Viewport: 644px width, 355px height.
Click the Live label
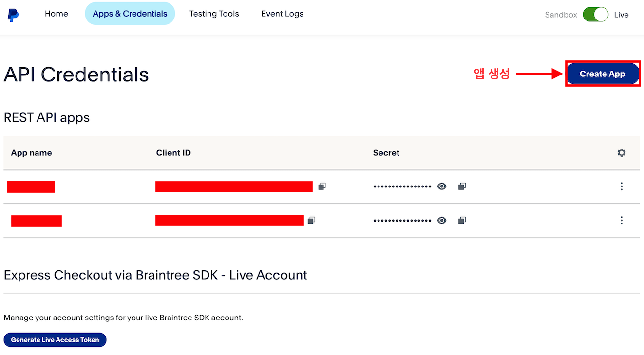621,15
